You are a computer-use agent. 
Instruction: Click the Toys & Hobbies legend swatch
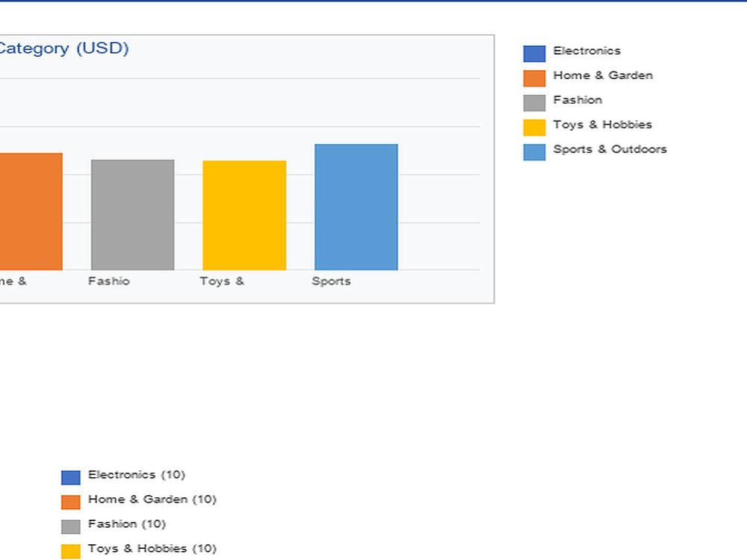point(534,128)
